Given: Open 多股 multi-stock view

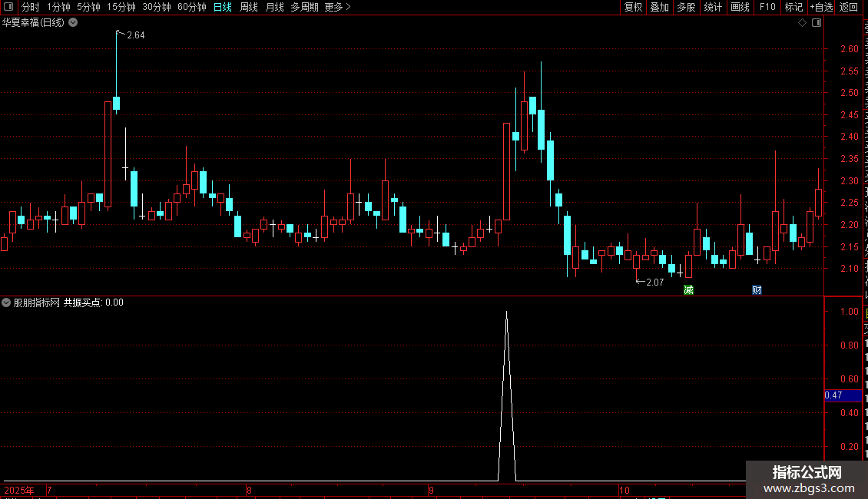Looking at the screenshot, I should [x=687, y=7].
